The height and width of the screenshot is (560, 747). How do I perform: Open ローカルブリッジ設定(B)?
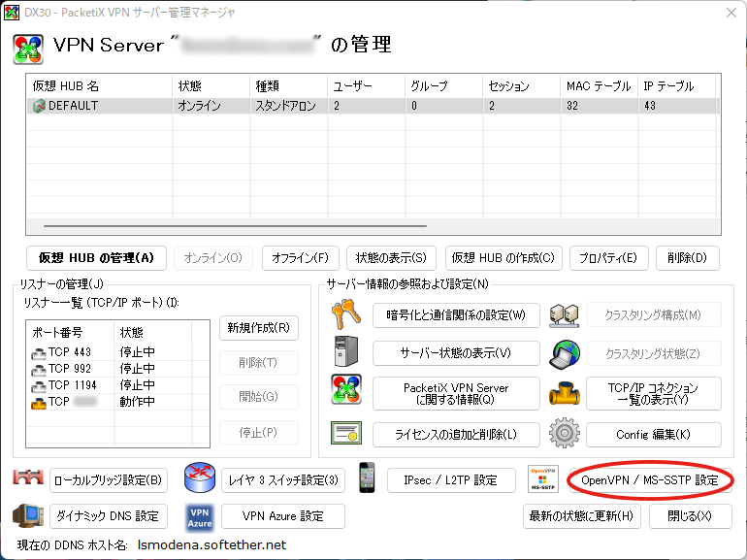tap(109, 480)
